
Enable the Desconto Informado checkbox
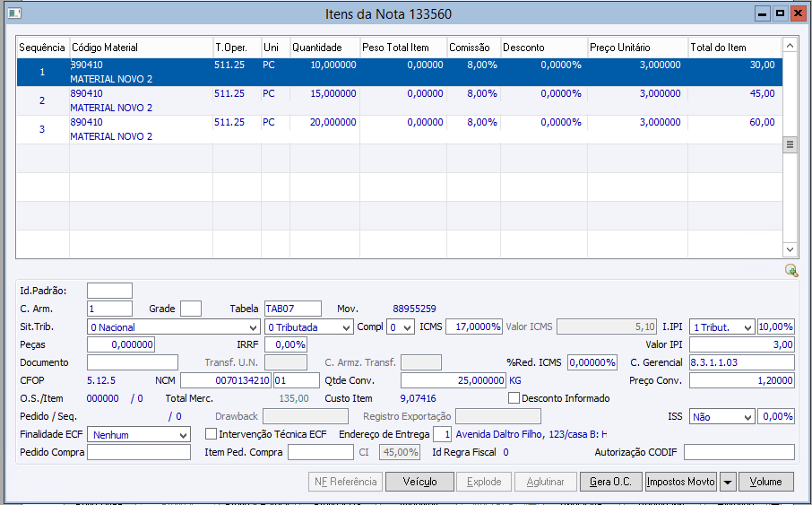(x=514, y=398)
